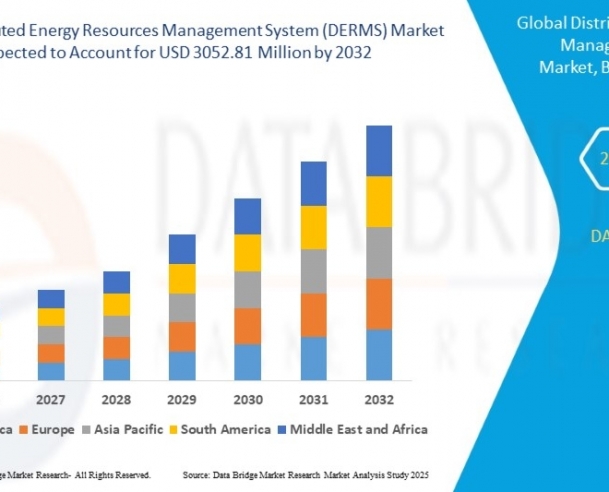Click the 2030 axis label
This screenshot has height=492, width=609.
(248, 400)
